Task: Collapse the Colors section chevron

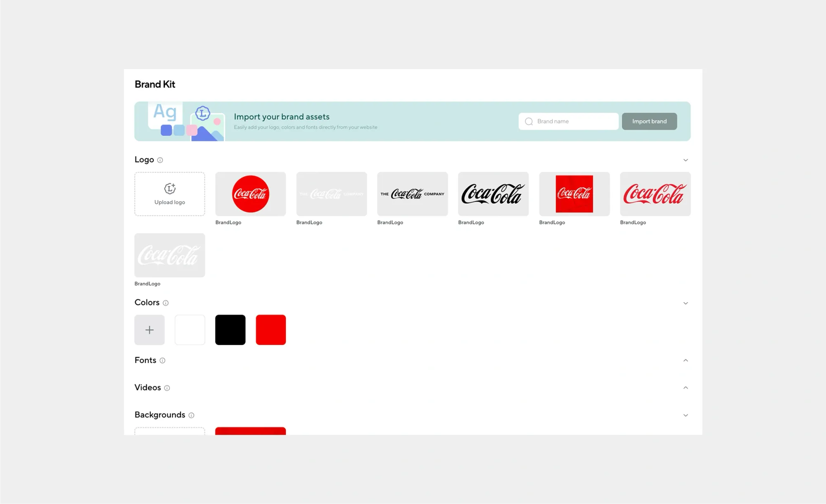Action: (686, 303)
